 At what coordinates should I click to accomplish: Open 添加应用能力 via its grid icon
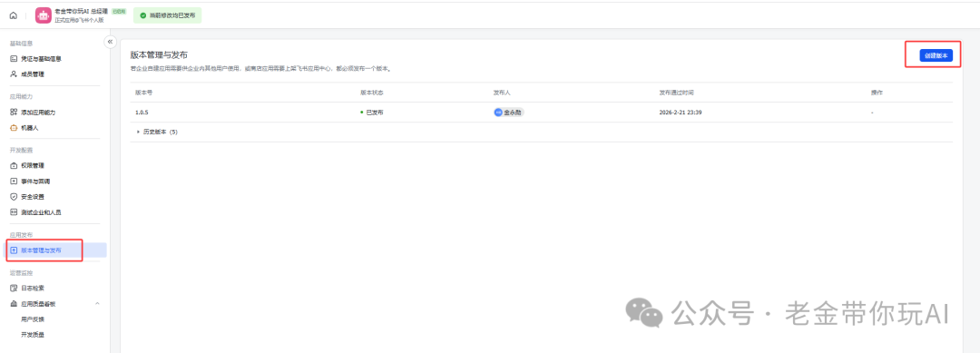(14, 113)
